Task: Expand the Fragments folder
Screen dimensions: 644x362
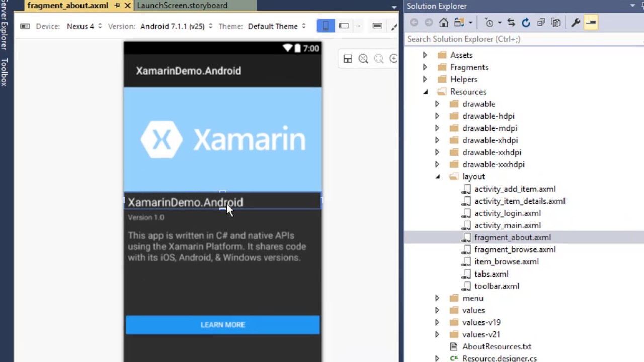Action: (425, 67)
